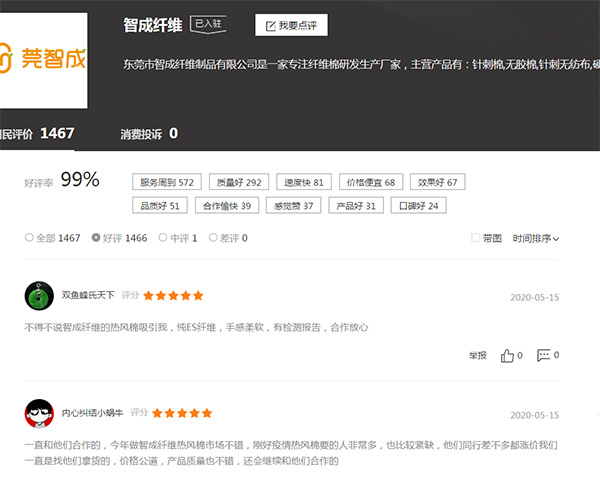Click the pencil icon in 我要点评
This screenshot has height=484, width=600.
point(270,25)
